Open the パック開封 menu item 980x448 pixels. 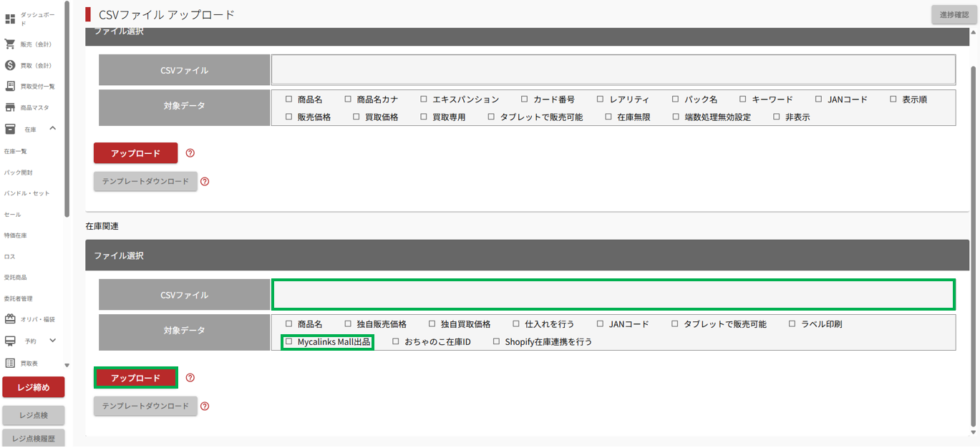point(19,172)
